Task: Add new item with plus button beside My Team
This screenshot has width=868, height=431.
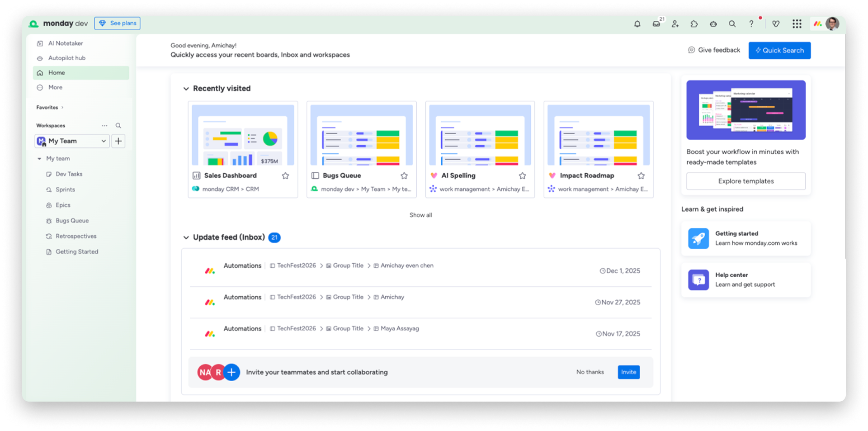Action: pyautogui.click(x=118, y=141)
